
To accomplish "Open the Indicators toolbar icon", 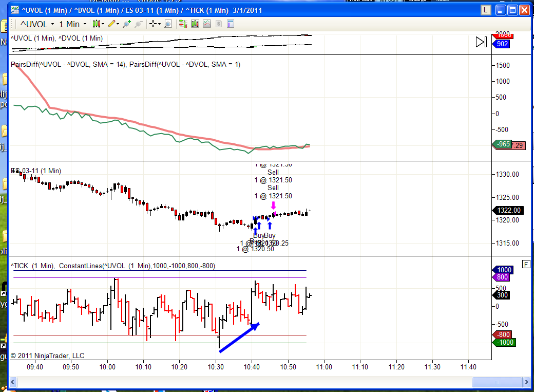I will [x=207, y=24].
